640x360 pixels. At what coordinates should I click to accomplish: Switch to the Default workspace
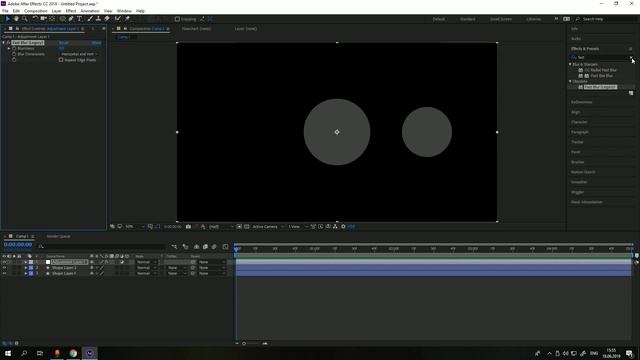(439, 19)
